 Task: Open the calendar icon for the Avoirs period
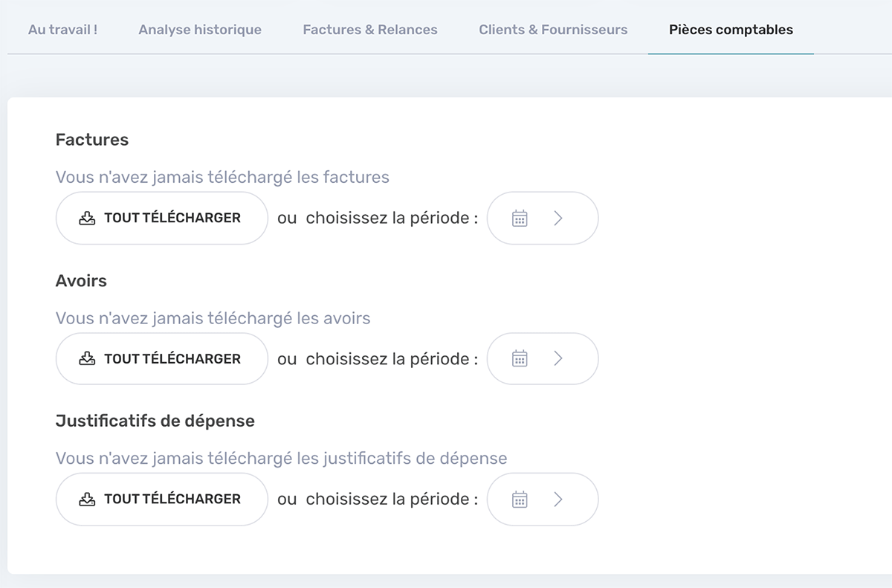click(520, 358)
